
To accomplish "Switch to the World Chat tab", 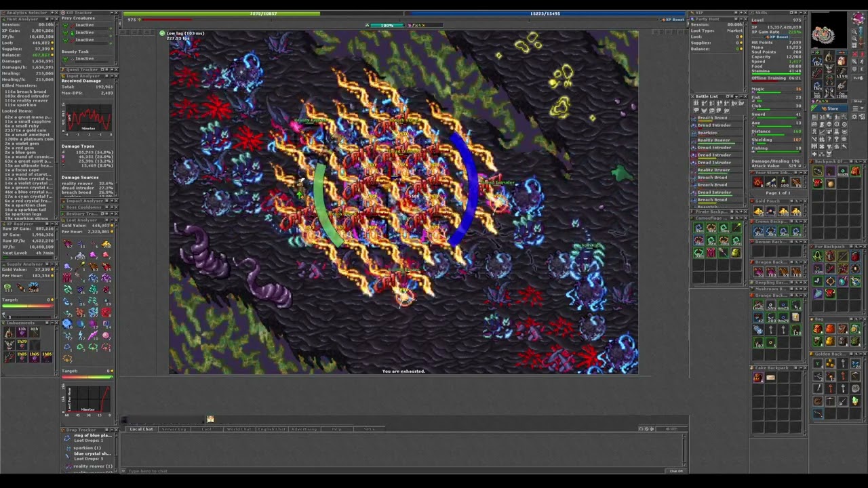I will [239, 429].
